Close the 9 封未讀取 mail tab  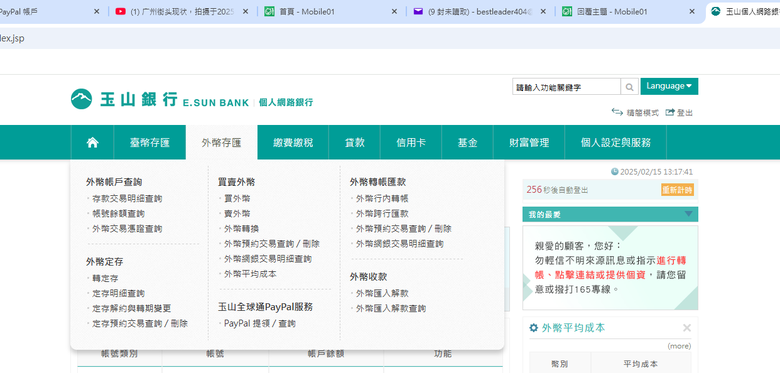(x=543, y=11)
